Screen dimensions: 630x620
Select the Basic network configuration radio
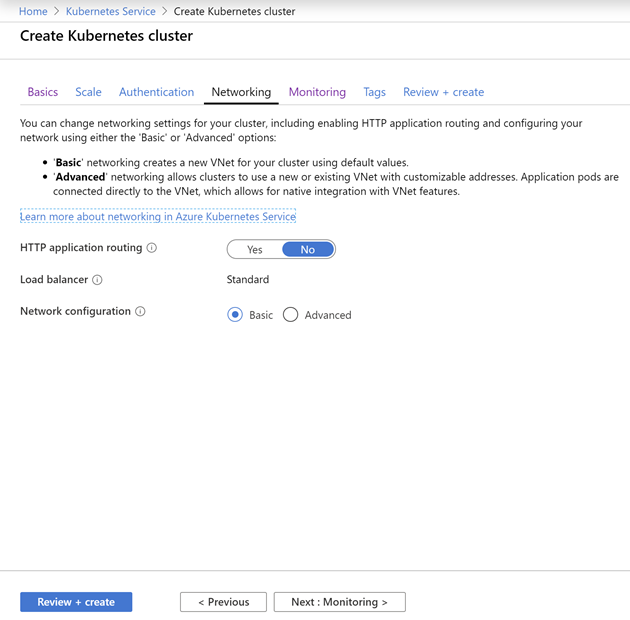pos(235,315)
